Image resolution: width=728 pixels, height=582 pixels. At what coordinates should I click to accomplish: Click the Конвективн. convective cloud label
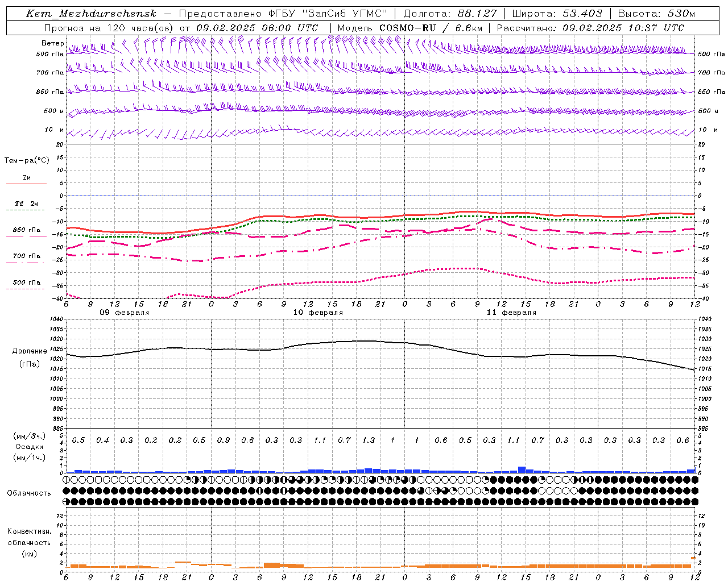click(x=29, y=531)
